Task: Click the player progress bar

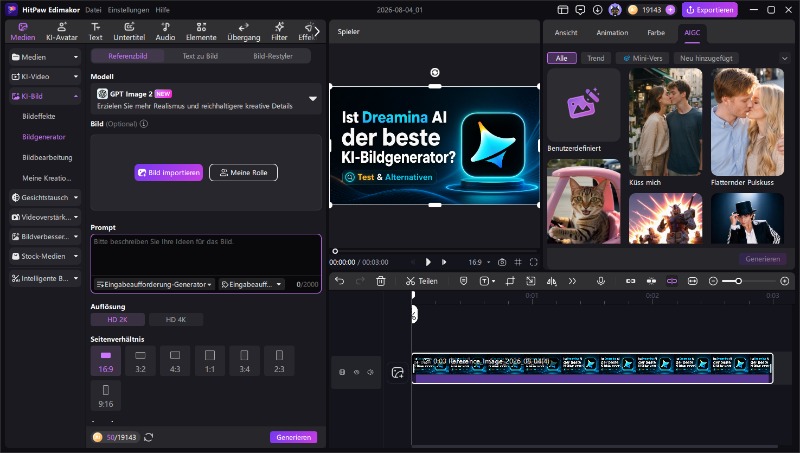Action: pyautogui.click(x=435, y=251)
